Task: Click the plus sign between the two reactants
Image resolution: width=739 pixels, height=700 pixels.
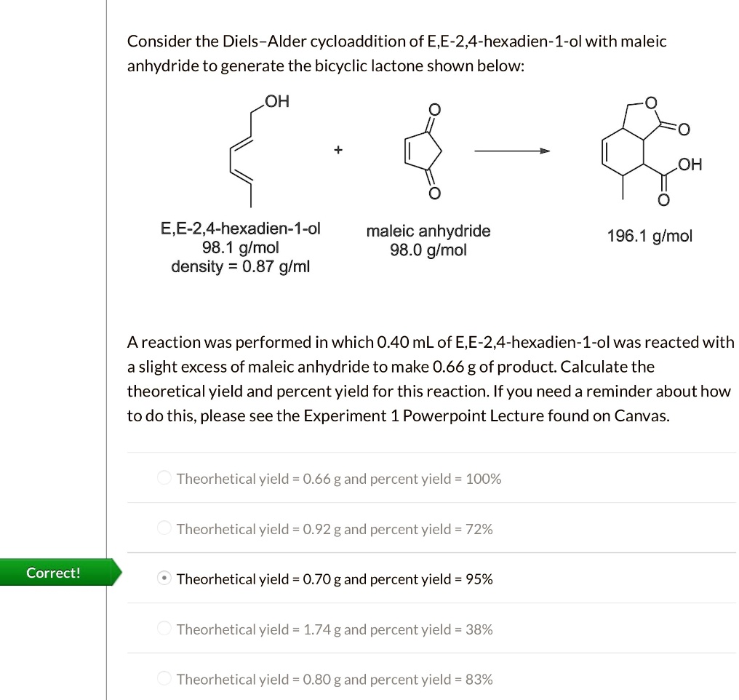Action: [x=337, y=150]
